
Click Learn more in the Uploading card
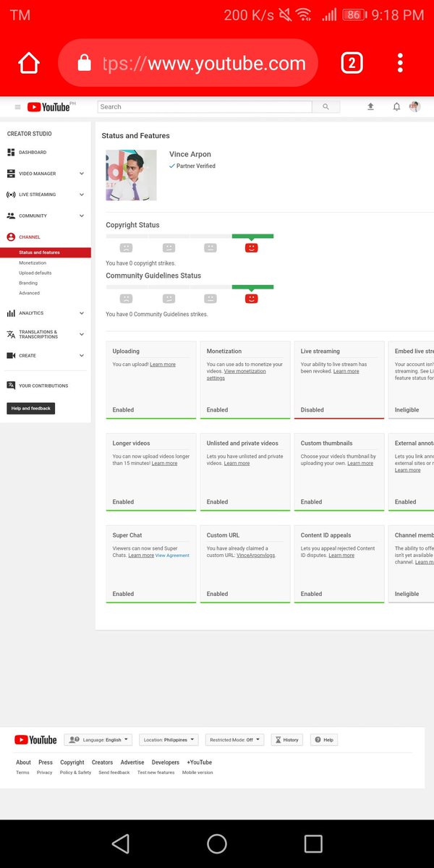tap(163, 365)
